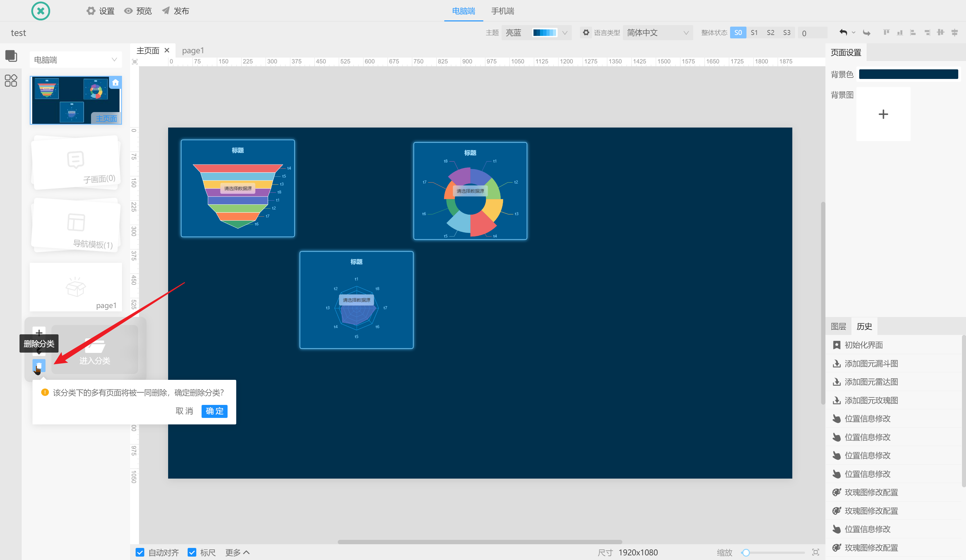Select the 主页面 canvas tab

pos(148,50)
